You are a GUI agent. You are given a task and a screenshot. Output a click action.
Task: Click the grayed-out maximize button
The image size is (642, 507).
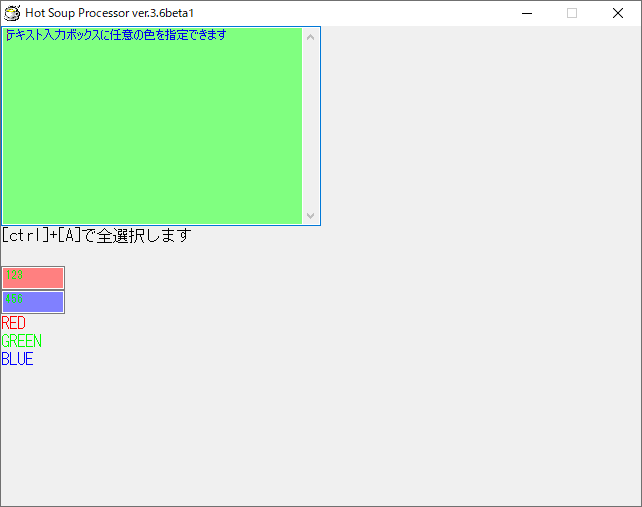[x=572, y=13]
